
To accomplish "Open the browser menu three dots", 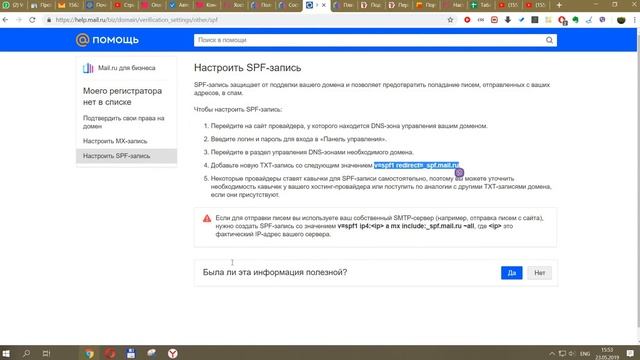I will pyautogui.click(x=635, y=20).
